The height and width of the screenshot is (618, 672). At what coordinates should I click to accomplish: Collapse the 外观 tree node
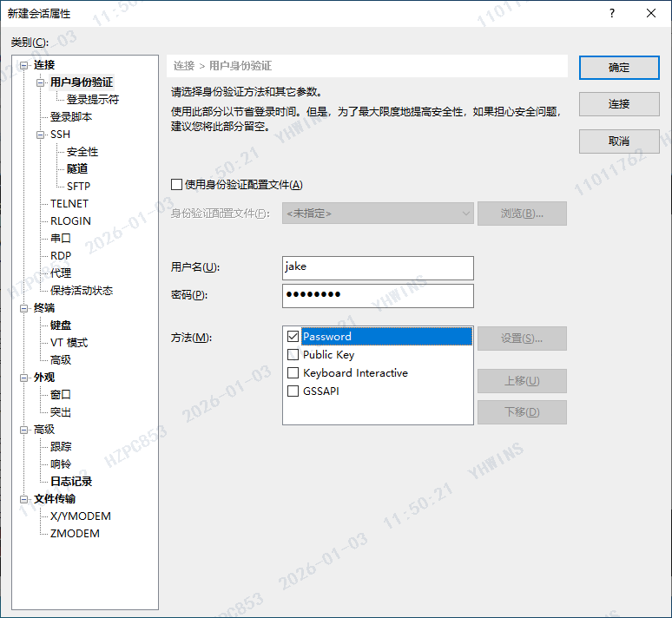pyautogui.click(x=24, y=378)
